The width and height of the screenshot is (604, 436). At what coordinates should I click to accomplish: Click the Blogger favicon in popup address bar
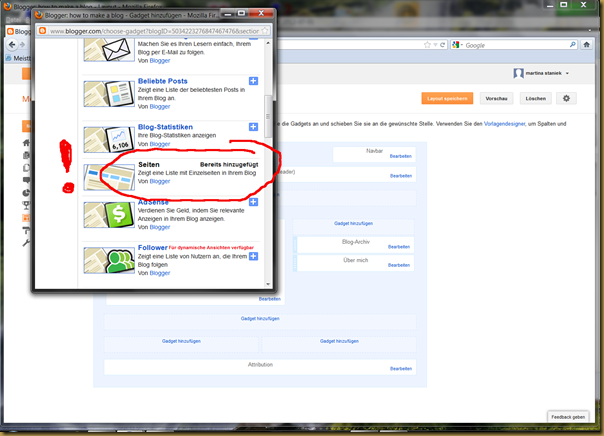(42, 31)
